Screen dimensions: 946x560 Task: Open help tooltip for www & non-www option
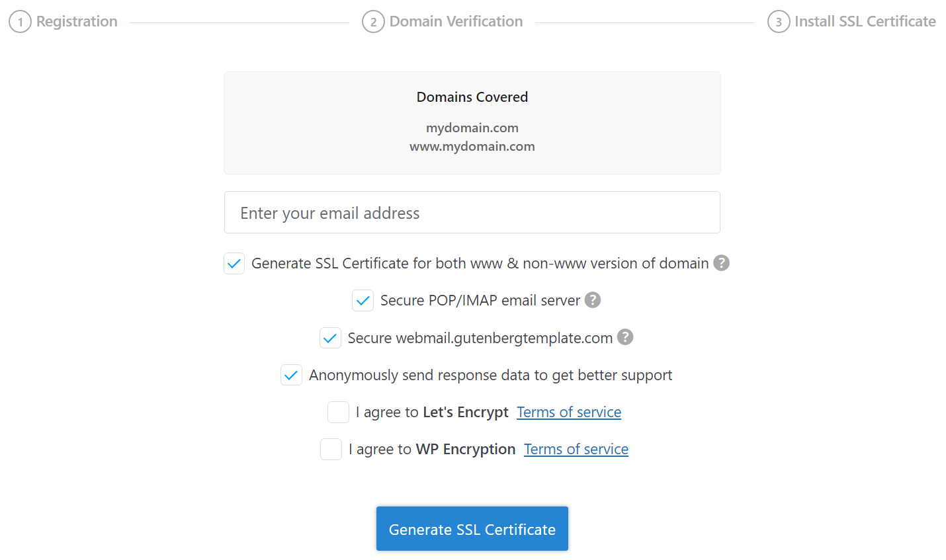[721, 263]
